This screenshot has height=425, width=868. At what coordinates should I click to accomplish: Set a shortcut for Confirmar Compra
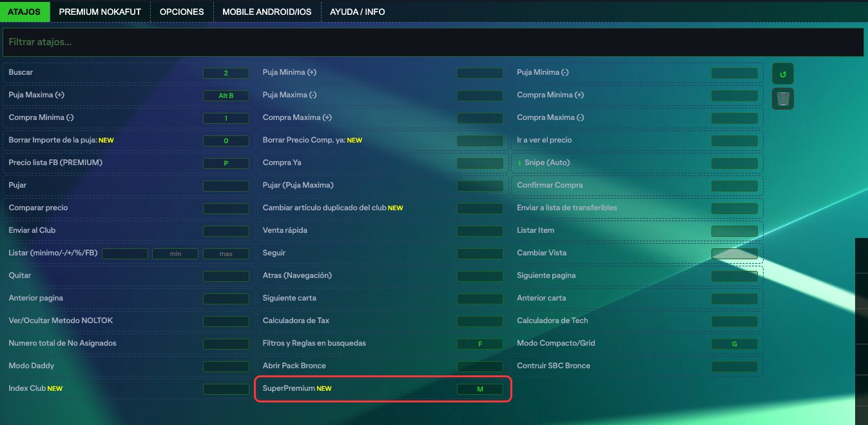735,186
